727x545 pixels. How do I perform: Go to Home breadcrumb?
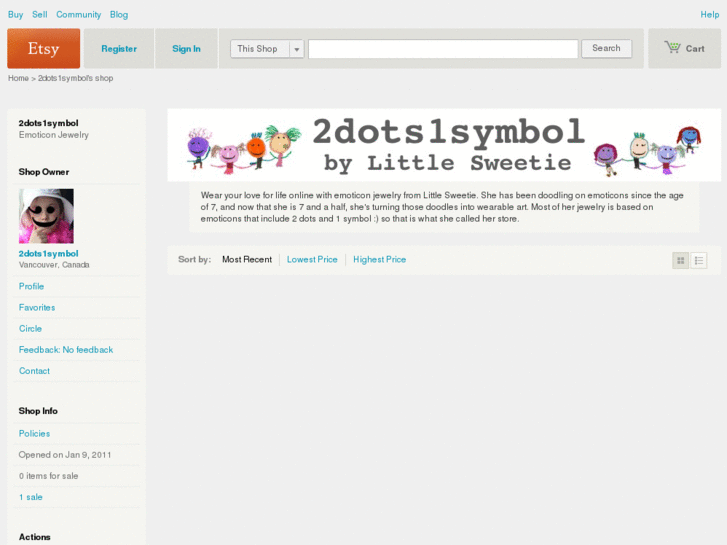(x=18, y=78)
